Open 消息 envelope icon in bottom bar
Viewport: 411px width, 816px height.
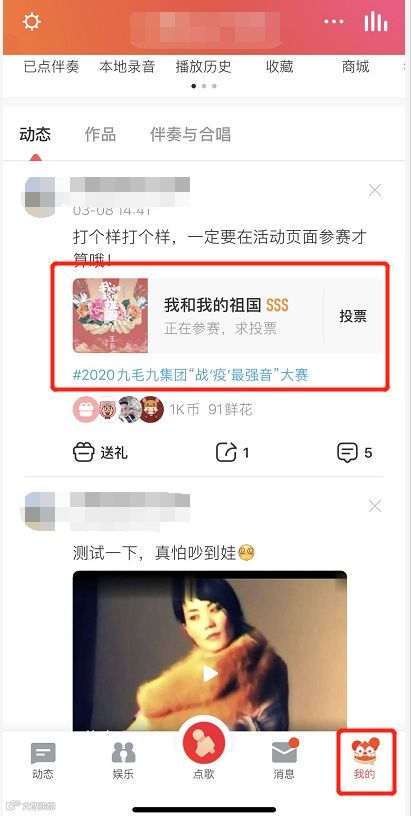284,753
